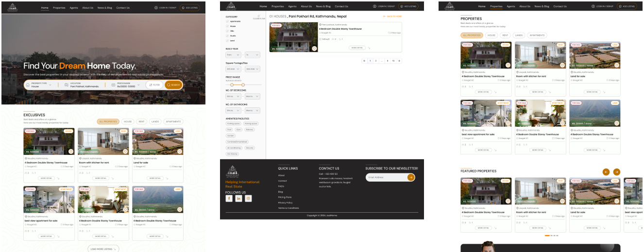Click the orange SEARCH button
This screenshot has height=252, width=644.
point(173,85)
